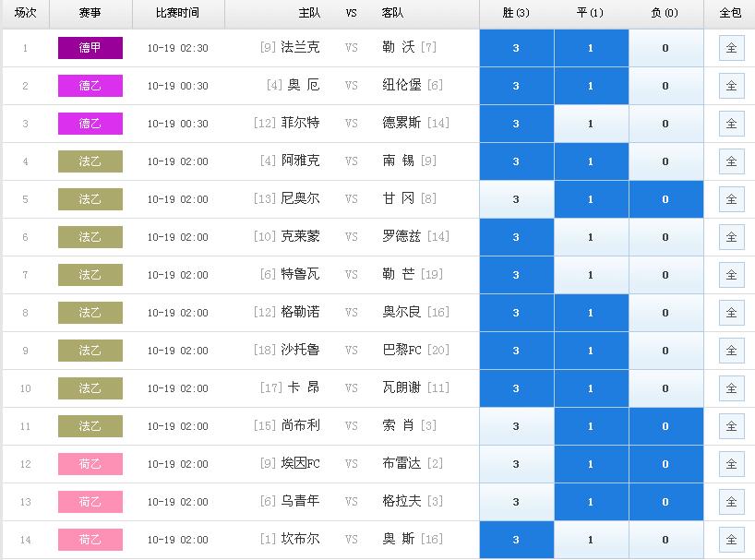This screenshot has height=560, width=755.
Task: Toggle loss (0) for 尼奥尔 vs 甘冈
Action: [x=665, y=199]
